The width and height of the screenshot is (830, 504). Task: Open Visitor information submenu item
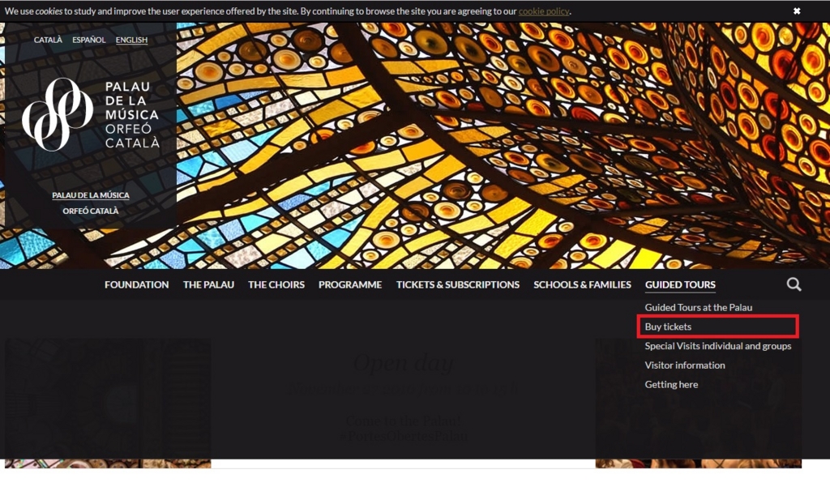tap(685, 365)
